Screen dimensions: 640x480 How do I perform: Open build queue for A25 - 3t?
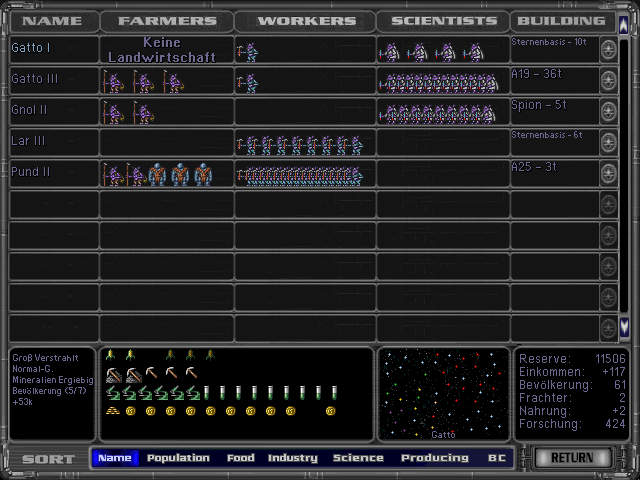point(608,175)
